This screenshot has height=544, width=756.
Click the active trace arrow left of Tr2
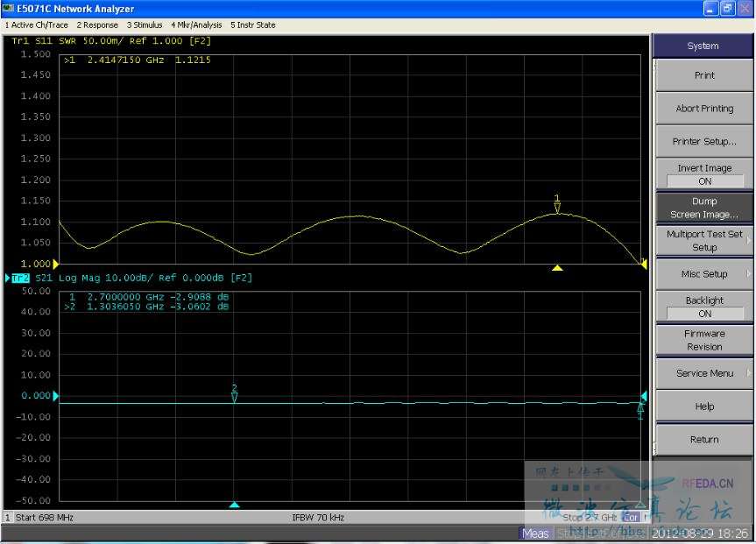(x=7, y=278)
